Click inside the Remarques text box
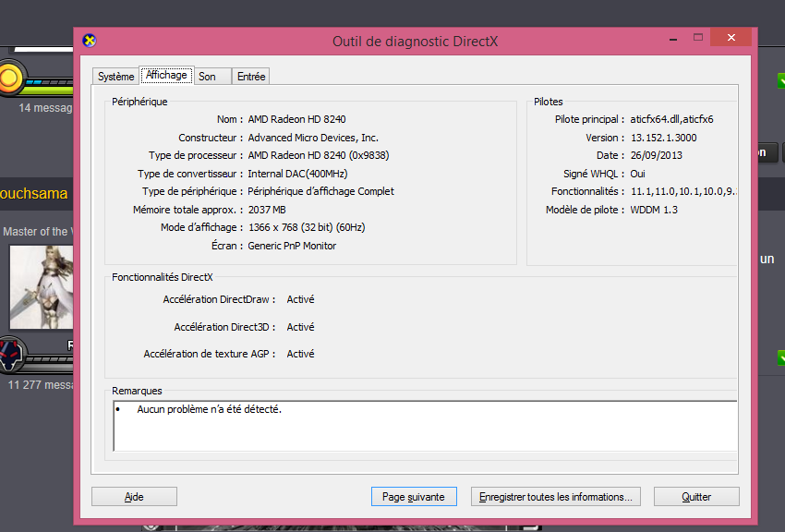Image resolution: width=785 pixels, height=532 pixels. pyautogui.click(x=425, y=426)
